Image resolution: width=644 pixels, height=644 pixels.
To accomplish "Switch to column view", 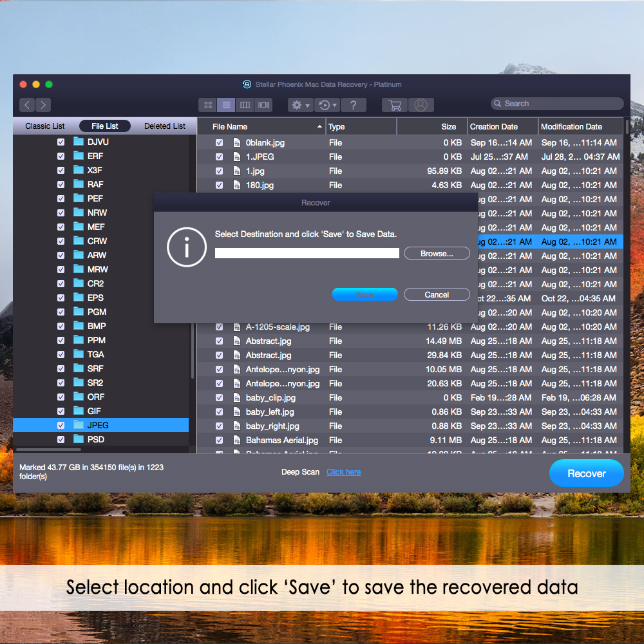I will pos(245,105).
